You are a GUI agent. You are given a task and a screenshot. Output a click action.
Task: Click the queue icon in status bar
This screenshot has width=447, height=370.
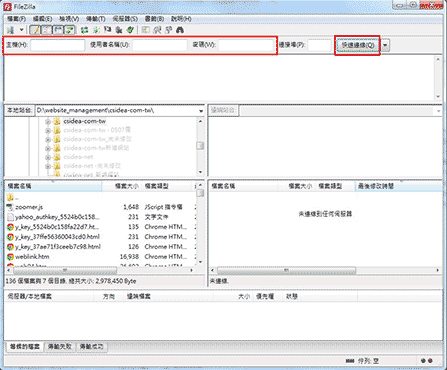coord(350,361)
